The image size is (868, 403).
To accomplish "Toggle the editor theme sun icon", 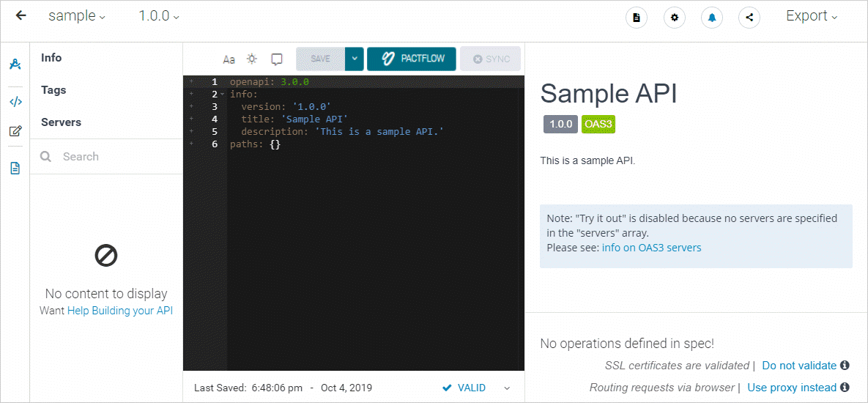I will [x=252, y=59].
